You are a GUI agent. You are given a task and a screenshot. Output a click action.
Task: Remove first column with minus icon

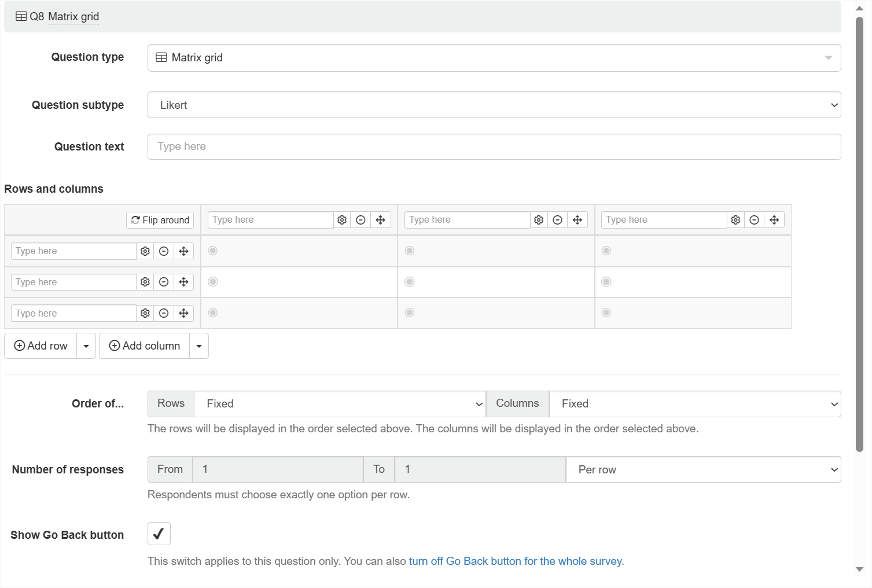360,220
